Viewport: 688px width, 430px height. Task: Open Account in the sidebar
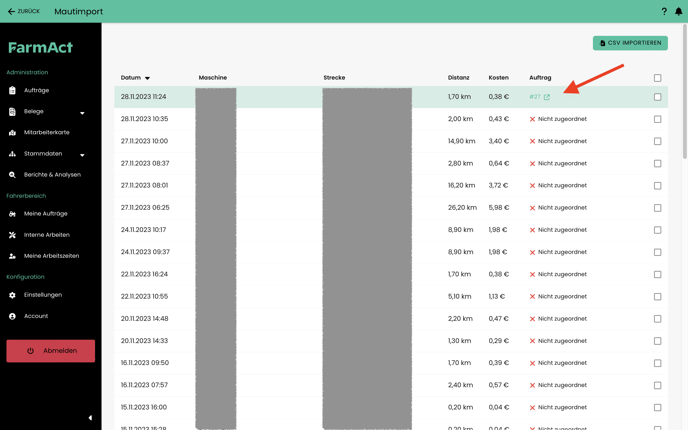tap(36, 316)
